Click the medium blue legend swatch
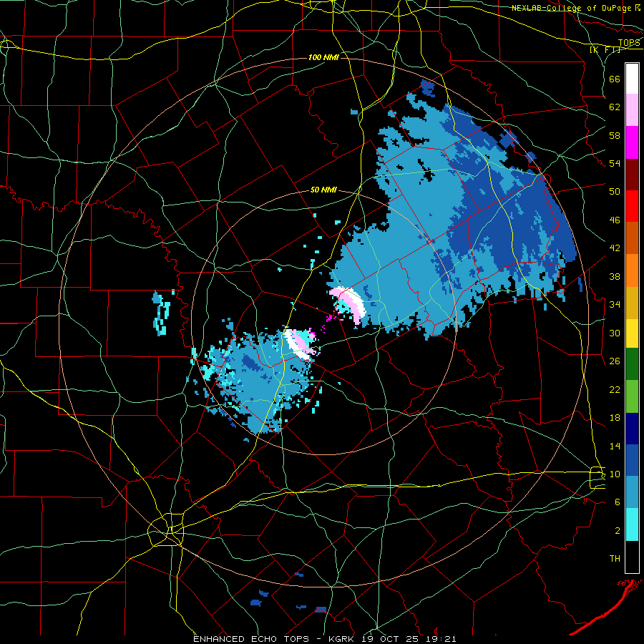Screen dimensions: 644x644 pyautogui.click(x=632, y=460)
